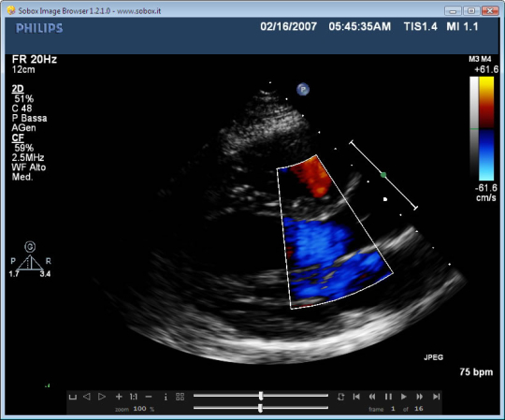Click the green dot on measurement line
505x420 pixels.
383,175
